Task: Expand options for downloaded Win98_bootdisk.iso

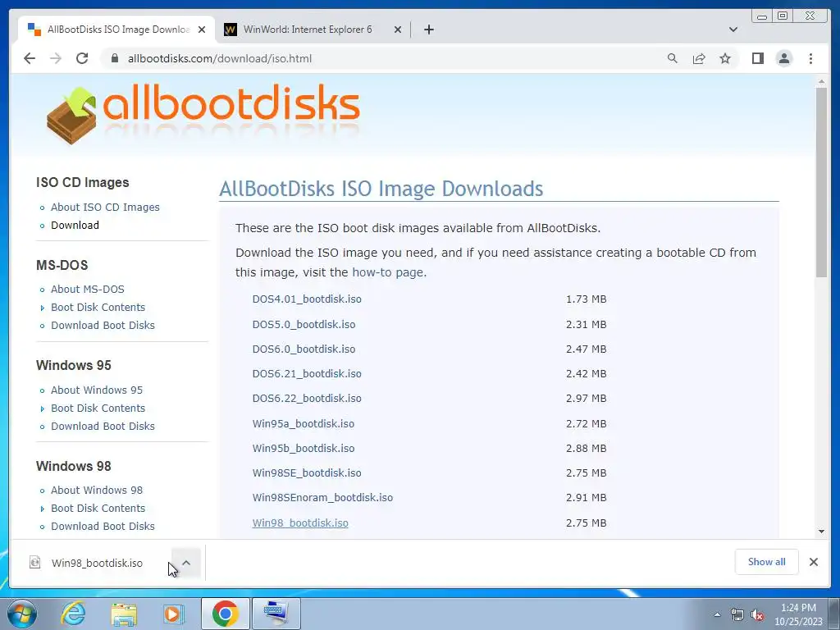Action: 186,563
